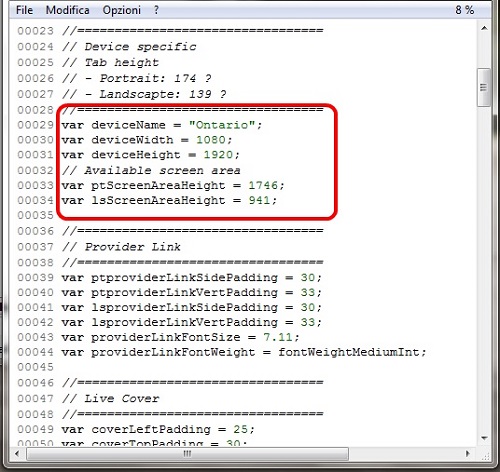Click the deviceHeight value 1920
The height and width of the screenshot is (472, 500).
(x=218, y=155)
